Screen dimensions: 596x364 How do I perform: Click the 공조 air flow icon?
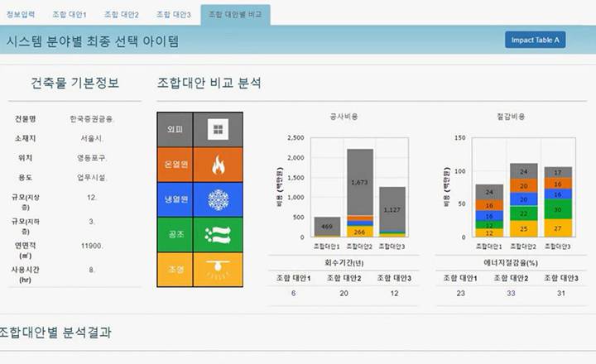point(219,235)
